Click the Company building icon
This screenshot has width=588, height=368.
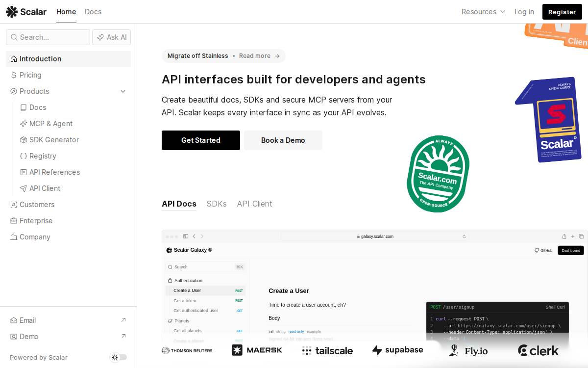(x=14, y=237)
